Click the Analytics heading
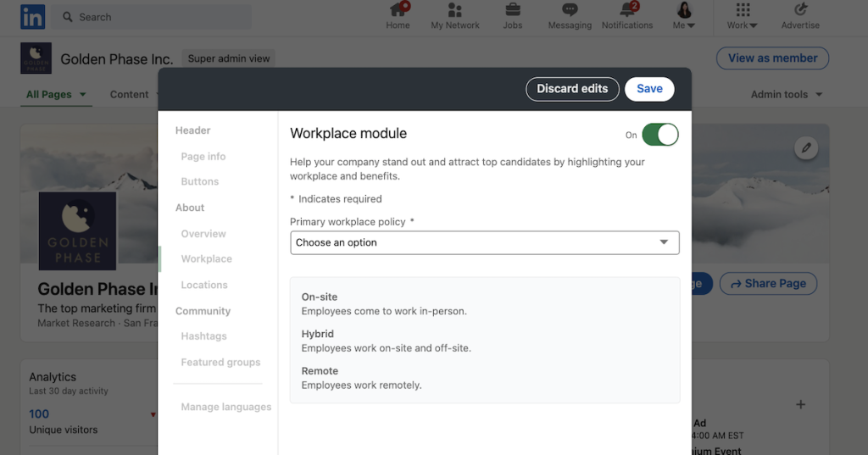Viewport: 868px width, 455px height. click(x=53, y=377)
